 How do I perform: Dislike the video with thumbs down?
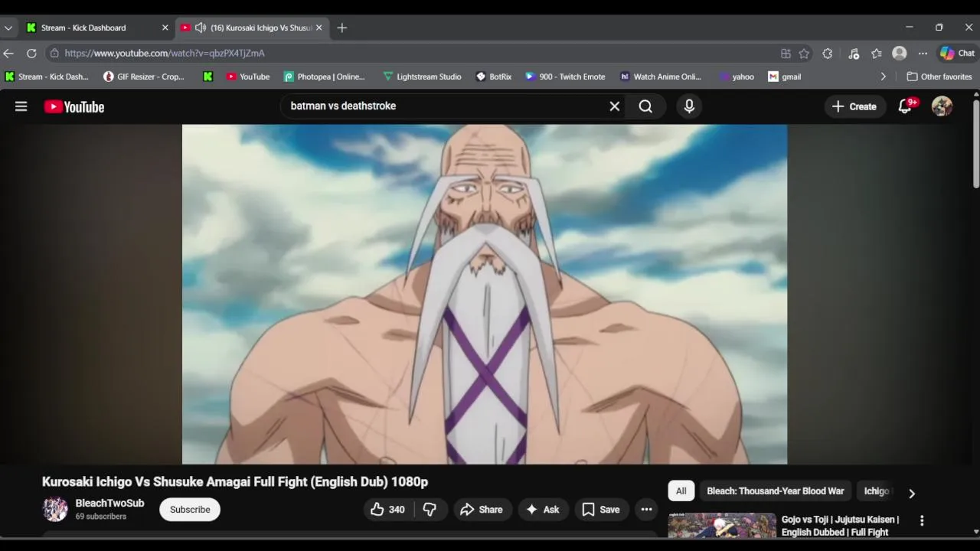click(x=430, y=510)
